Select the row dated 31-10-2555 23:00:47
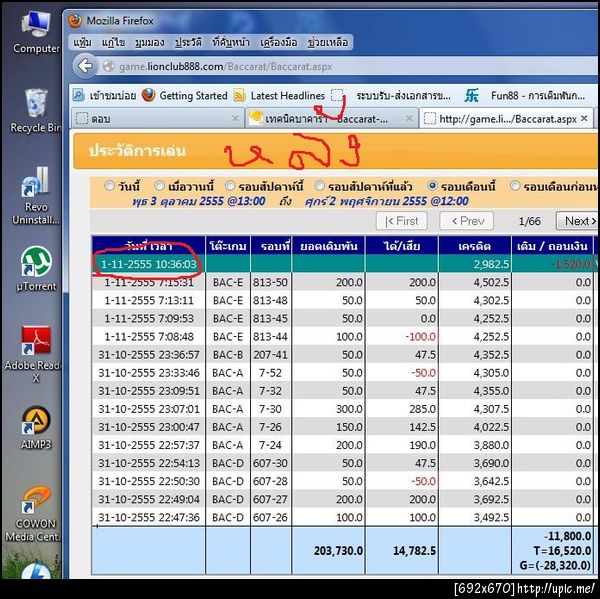This screenshot has width=600, height=599. [344, 427]
